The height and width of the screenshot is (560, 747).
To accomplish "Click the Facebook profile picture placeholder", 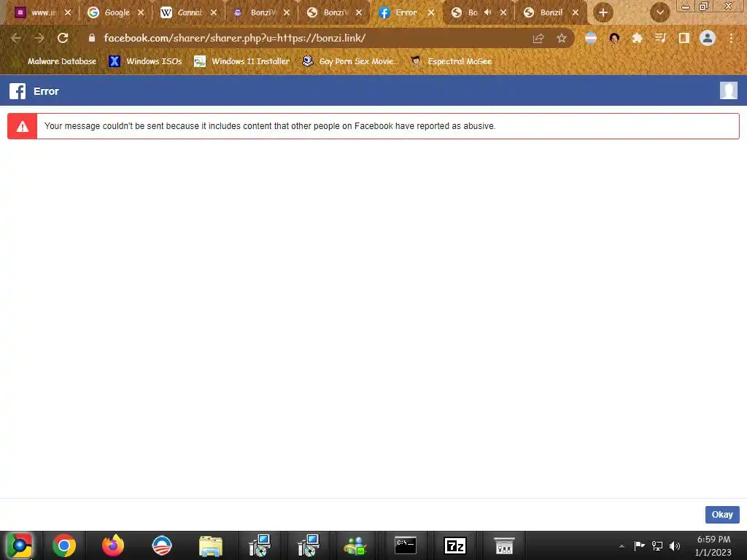I will (729, 90).
